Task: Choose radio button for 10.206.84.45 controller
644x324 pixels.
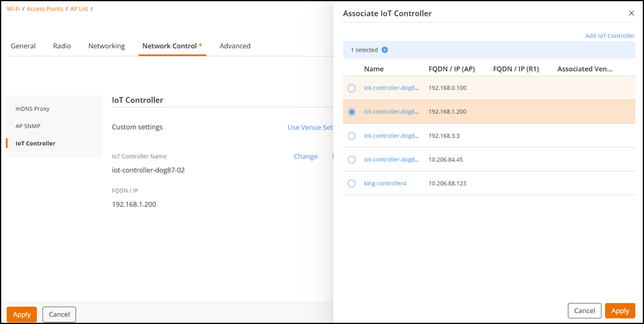Action: pos(352,159)
